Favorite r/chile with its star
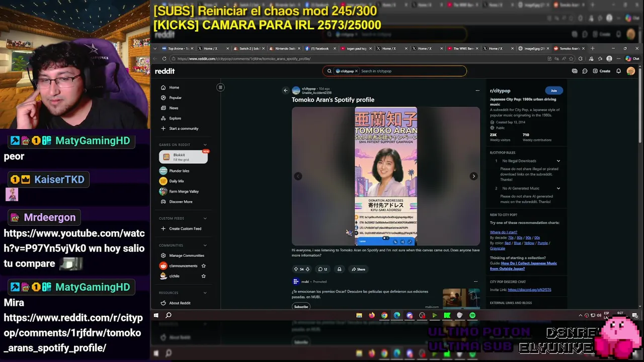 pyautogui.click(x=203, y=276)
